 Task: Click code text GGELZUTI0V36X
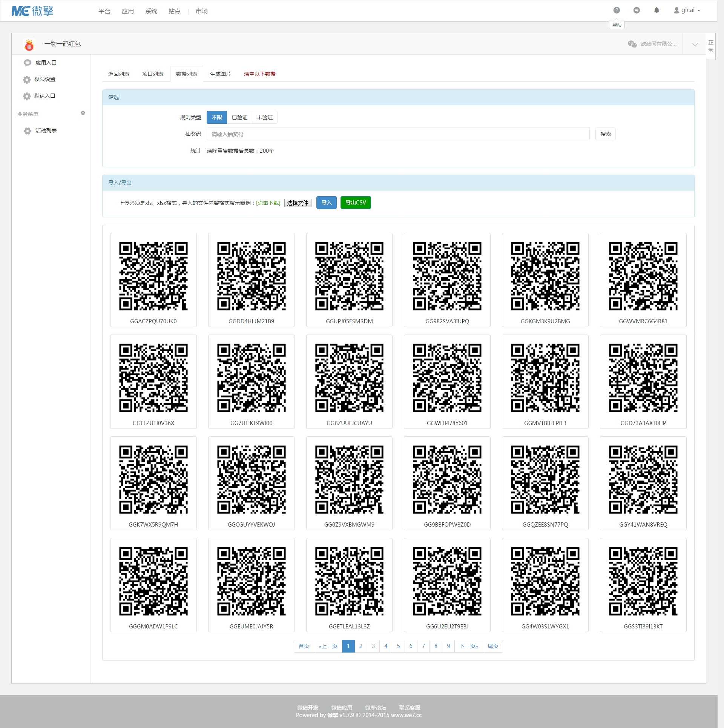[x=153, y=423]
